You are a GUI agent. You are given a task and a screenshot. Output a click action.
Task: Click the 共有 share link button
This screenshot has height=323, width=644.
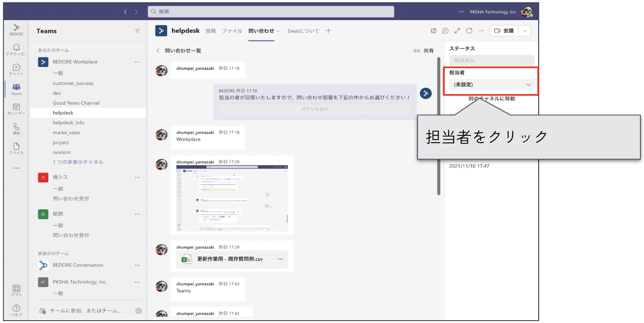[424, 51]
